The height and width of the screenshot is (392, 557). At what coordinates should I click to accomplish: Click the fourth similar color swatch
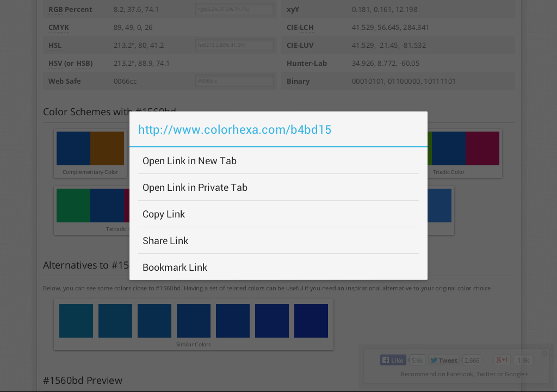tap(194, 321)
